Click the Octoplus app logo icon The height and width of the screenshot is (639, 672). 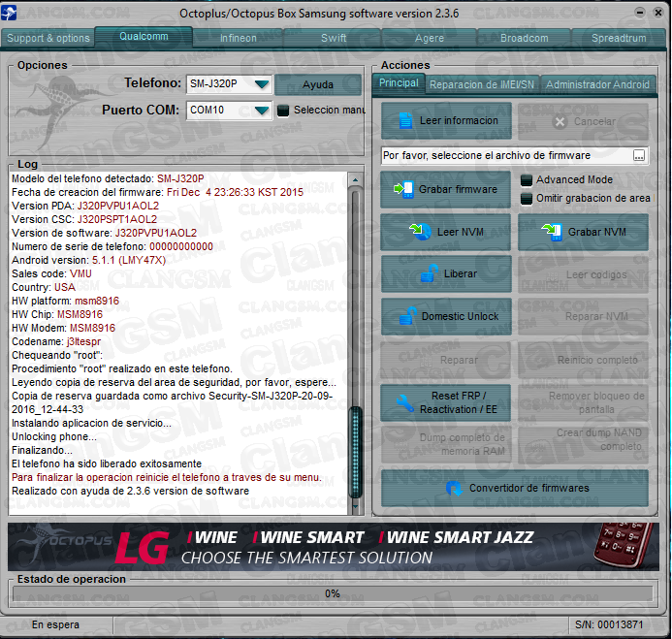click(9, 13)
